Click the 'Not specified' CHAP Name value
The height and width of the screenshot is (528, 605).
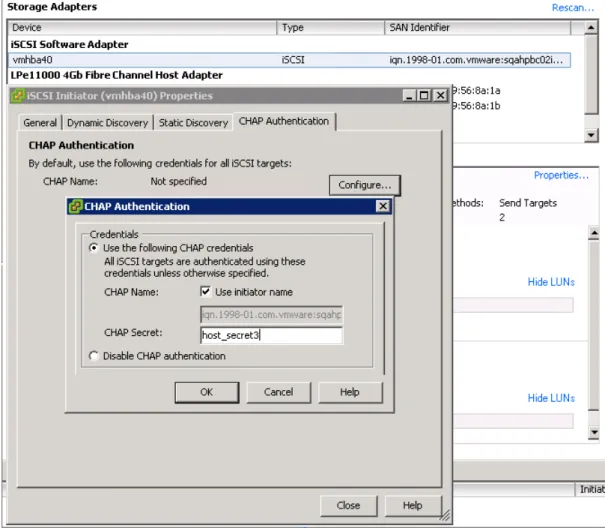tap(179, 181)
